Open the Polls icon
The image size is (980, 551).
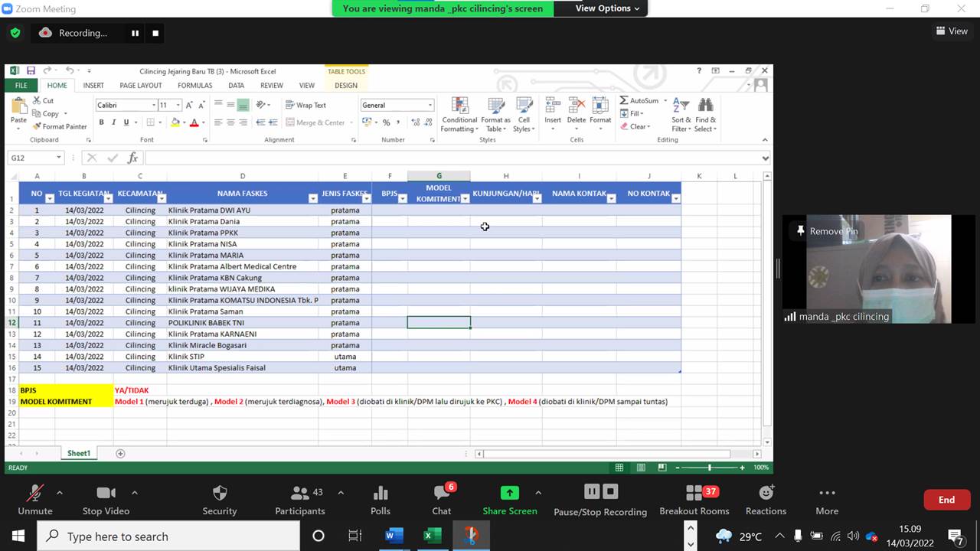(x=381, y=499)
